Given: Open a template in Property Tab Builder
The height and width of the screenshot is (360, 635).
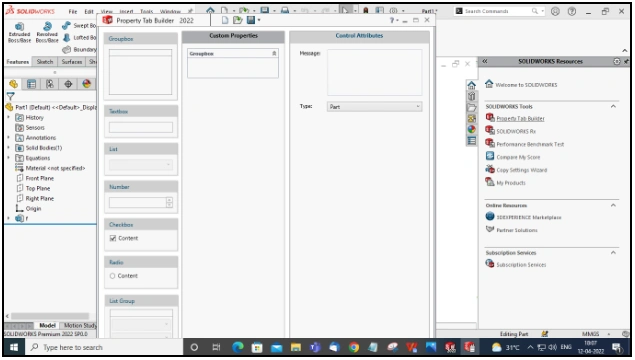Looking at the screenshot, I should [x=237, y=20].
